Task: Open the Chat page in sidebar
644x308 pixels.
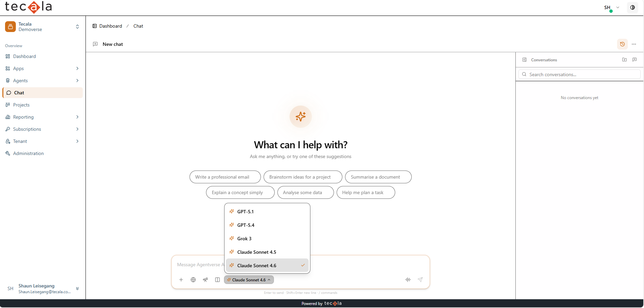Action: pyautogui.click(x=43, y=93)
